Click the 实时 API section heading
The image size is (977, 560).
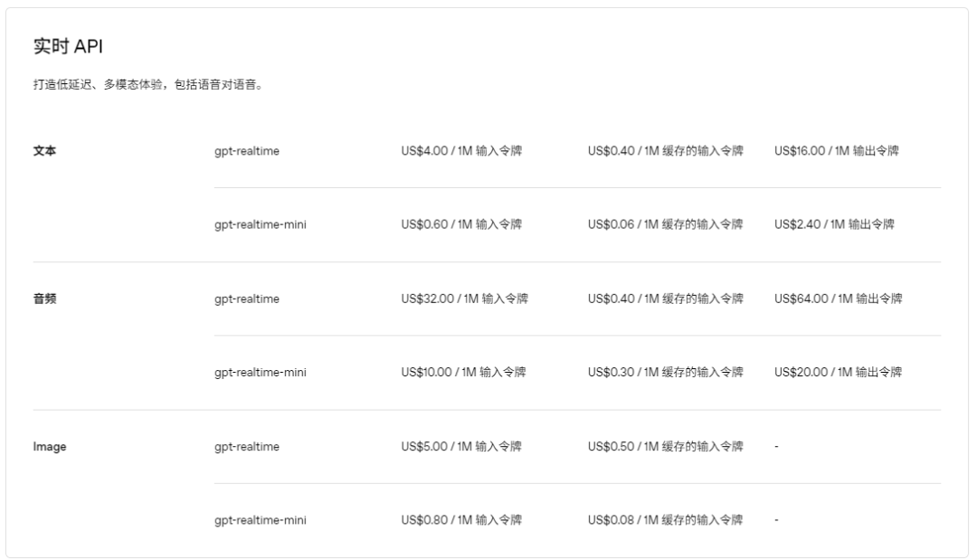coord(68,47)
